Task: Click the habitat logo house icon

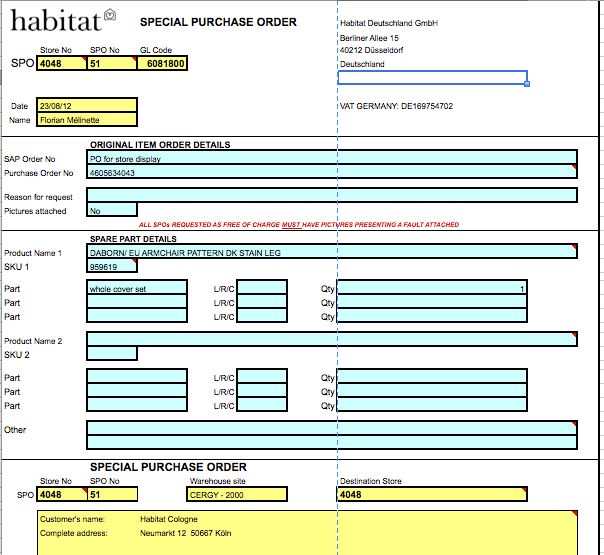Action: [x=111, y=15]
